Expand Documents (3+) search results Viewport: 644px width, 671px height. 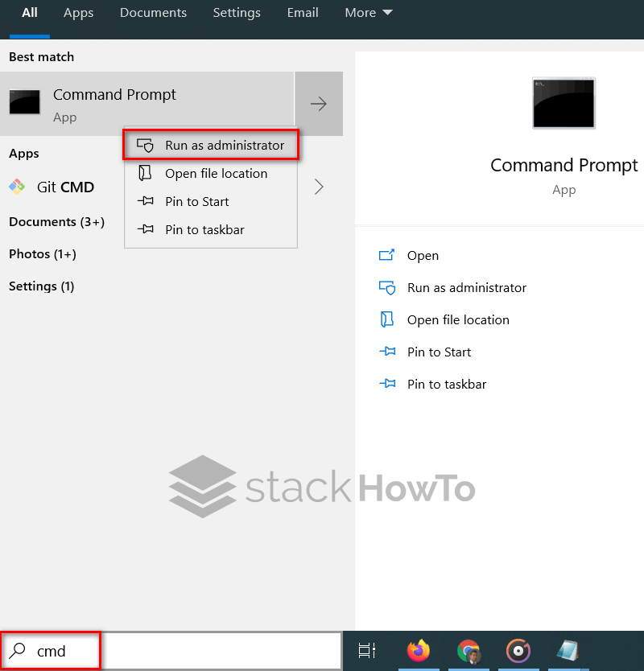click(56, 221)
